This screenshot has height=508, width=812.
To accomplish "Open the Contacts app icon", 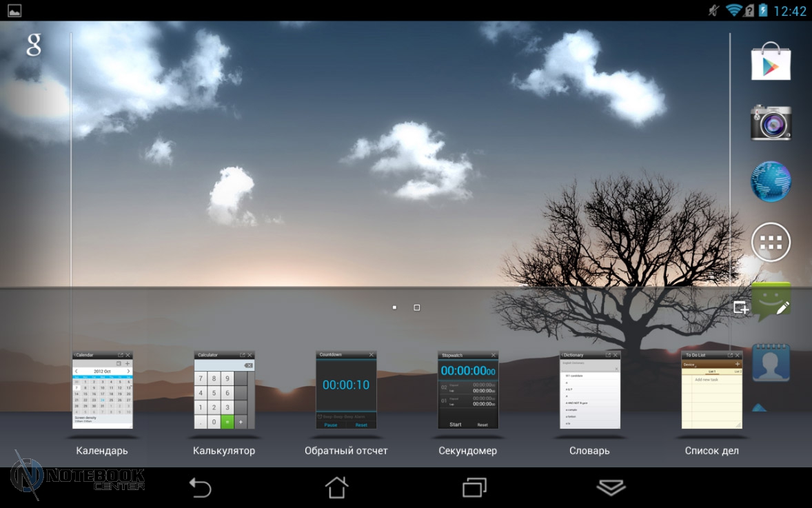I will [x=771, y=363].
